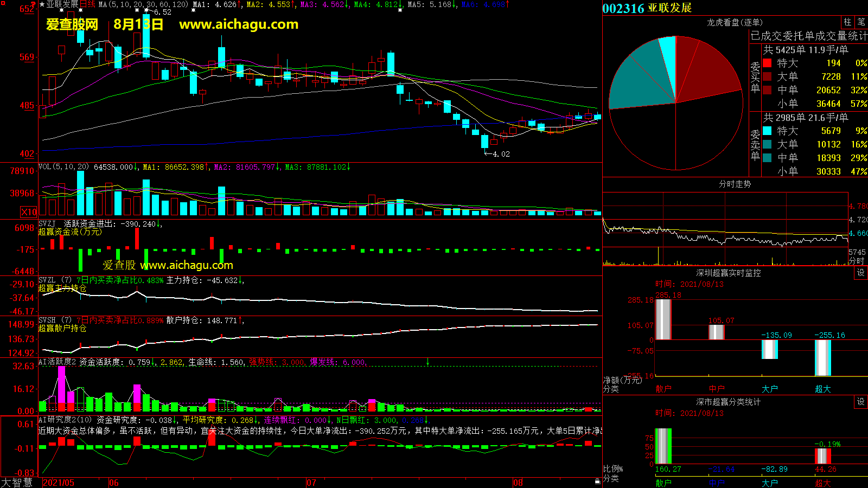Viewport: 868px width, 488px height.
Task: Click the 2021/05 date marker on timeline
Action: pyautogui.click(x=59, y=483)
